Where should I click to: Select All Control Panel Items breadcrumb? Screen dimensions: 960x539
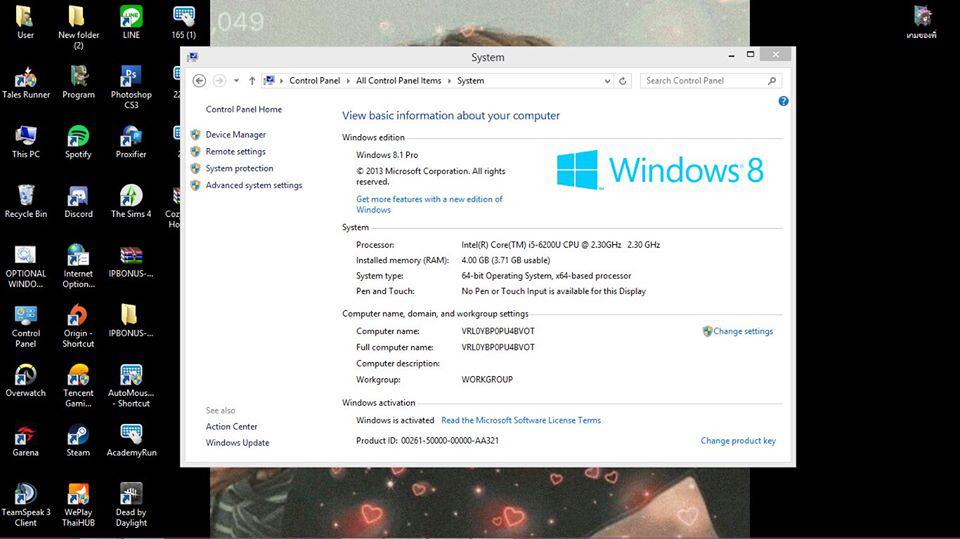coord(399,81)
